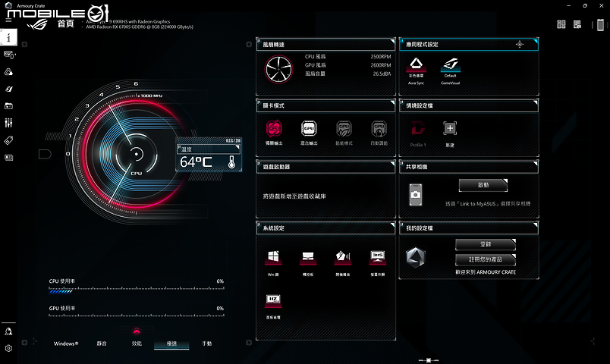The height and width of the screenshot is (364, 610).
Task: Click the 登錄 login button
Action: tap(486, 244)
